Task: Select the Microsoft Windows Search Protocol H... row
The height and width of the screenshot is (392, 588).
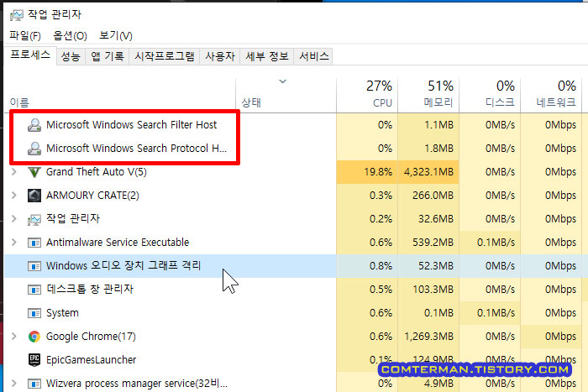Action: (294, 149)
